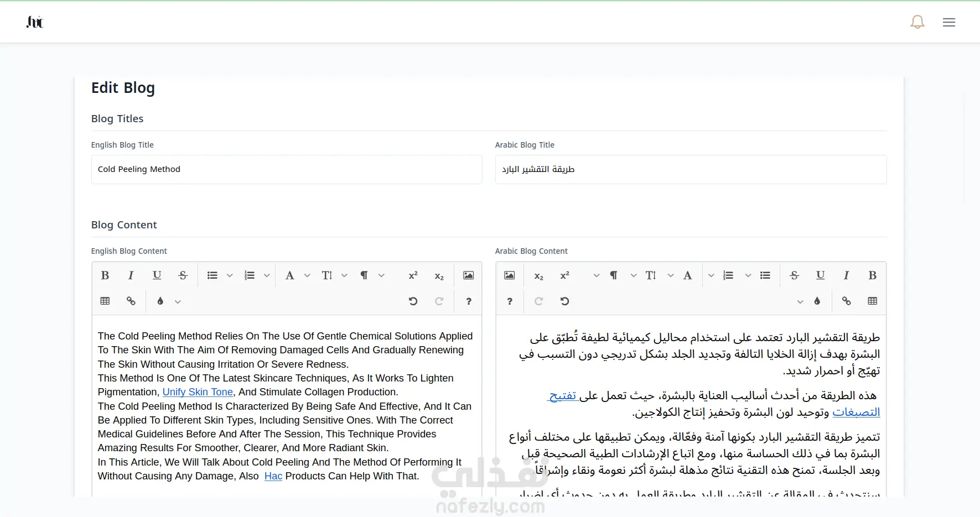Open font family tool in Arabic editor
980x517 pixels.
pyautogui.click(x=688, y=275)
